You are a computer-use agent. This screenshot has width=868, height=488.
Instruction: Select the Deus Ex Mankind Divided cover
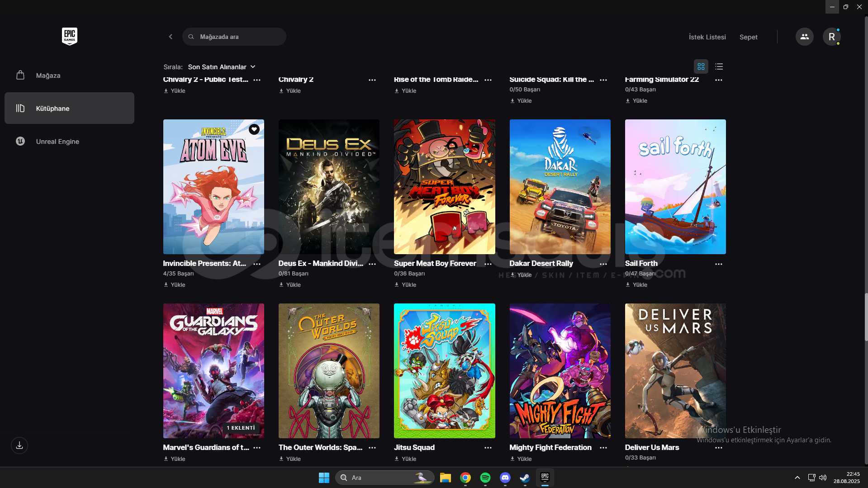click(x=329, y=187)
